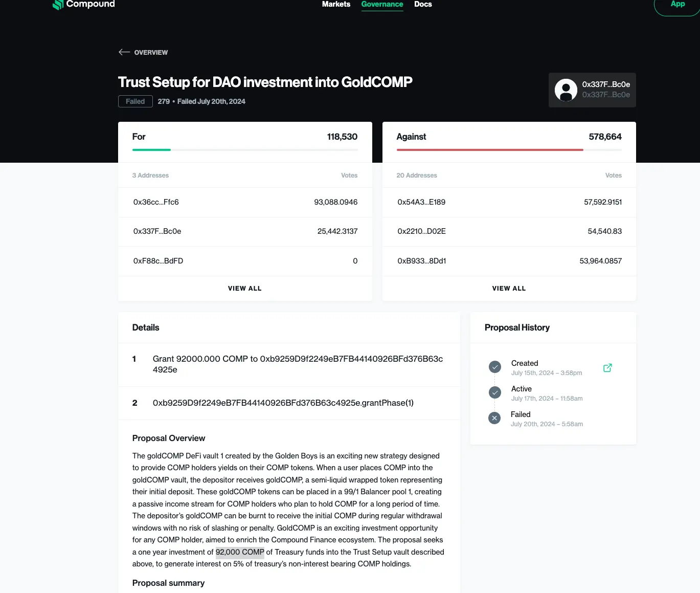Click the red Against vote progress bar
This screenshot has height=593, width=700.
489,150
